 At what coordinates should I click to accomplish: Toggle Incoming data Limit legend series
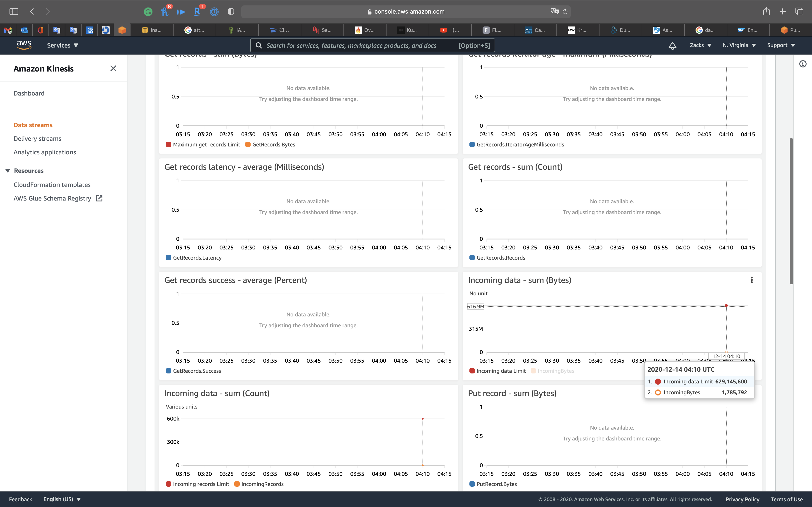[x=498, y=371]
